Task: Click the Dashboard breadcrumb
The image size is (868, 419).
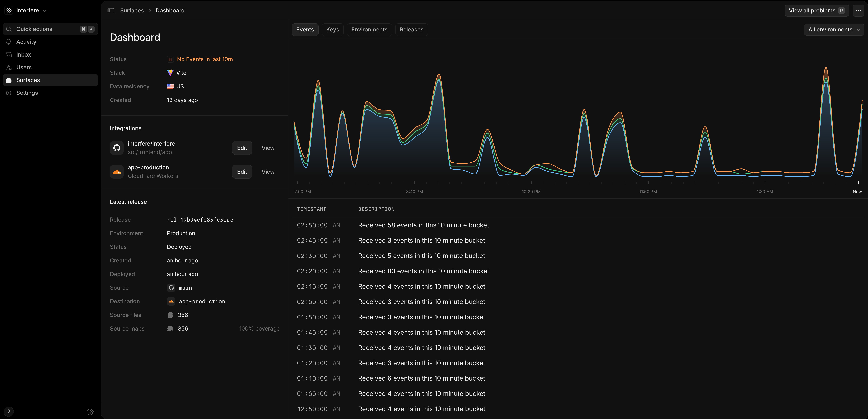Action: tap(170, 10)
